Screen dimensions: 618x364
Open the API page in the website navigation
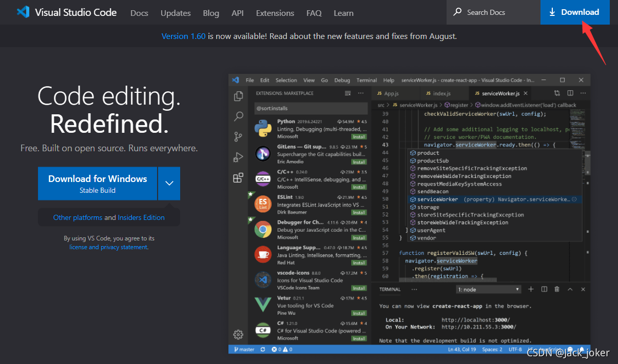pyautogui.click(x=238, y=13)
